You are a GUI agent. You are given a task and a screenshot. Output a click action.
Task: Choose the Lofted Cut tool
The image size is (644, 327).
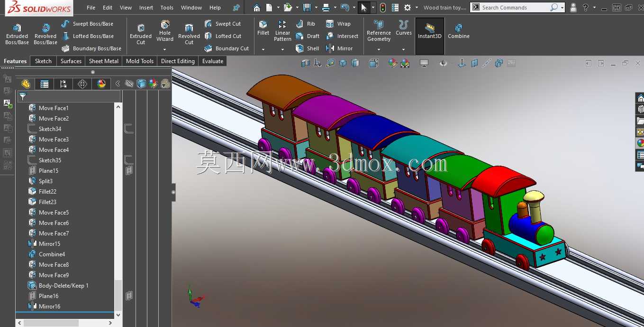tap(223, 36)
